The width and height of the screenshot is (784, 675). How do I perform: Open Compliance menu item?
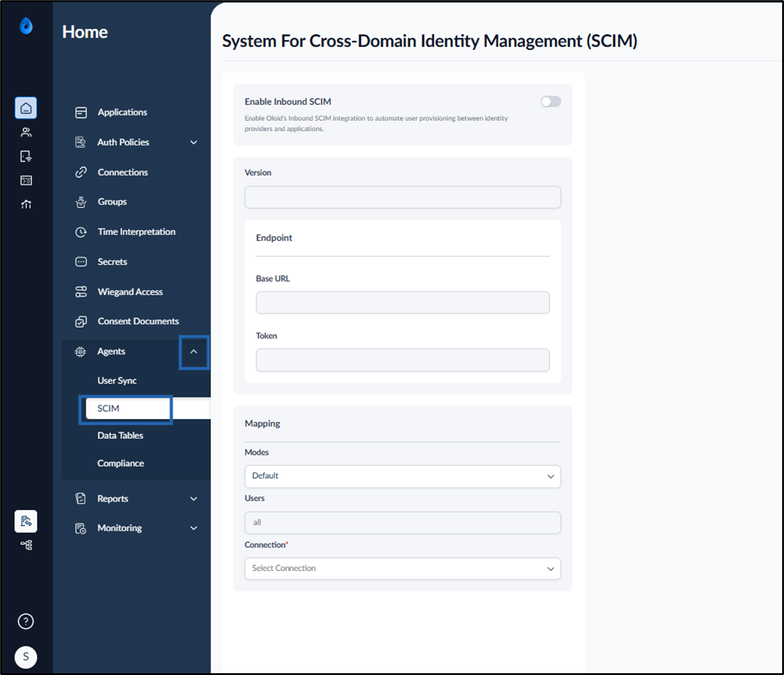121,463
